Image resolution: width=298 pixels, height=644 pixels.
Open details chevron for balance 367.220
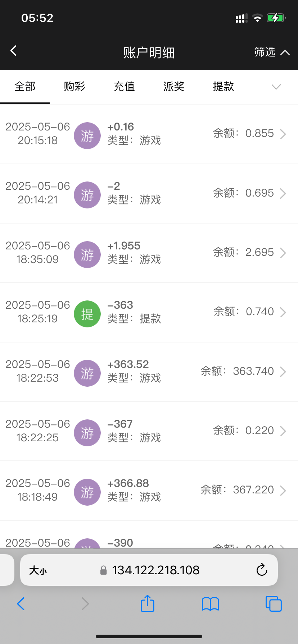283,490
